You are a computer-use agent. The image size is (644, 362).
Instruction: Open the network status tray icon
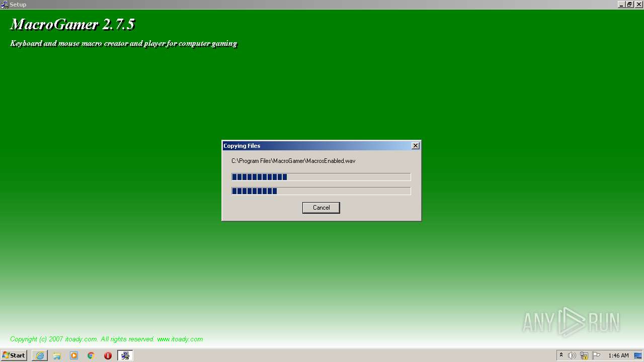(x=584, y=355)
